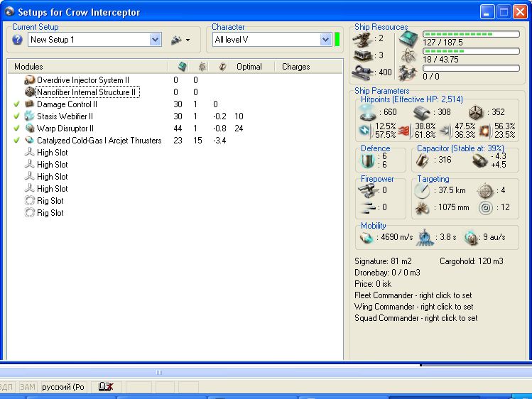Click the русский language indicator
This screenshot has width=532, height=399.
pyautogui.click(x=63, y=387)
